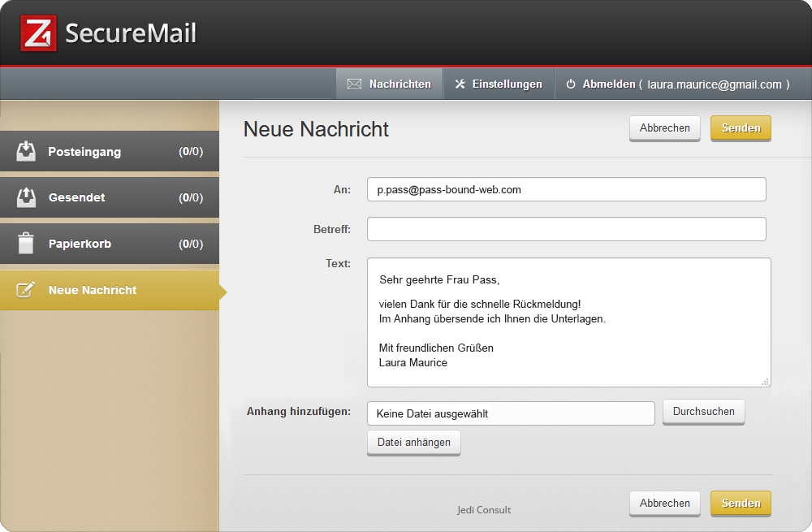
Task: Log out via Abmelden link
Action: [x=609, y=84]
